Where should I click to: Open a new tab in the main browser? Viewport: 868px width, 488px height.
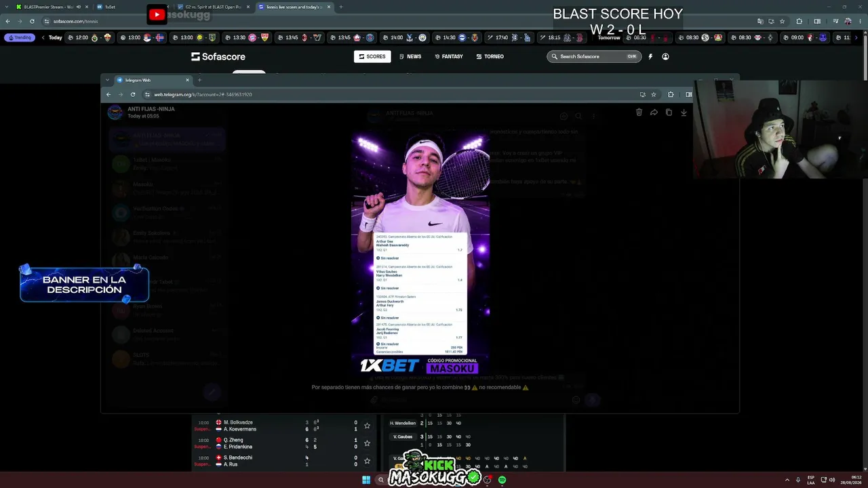pos(340,7)
